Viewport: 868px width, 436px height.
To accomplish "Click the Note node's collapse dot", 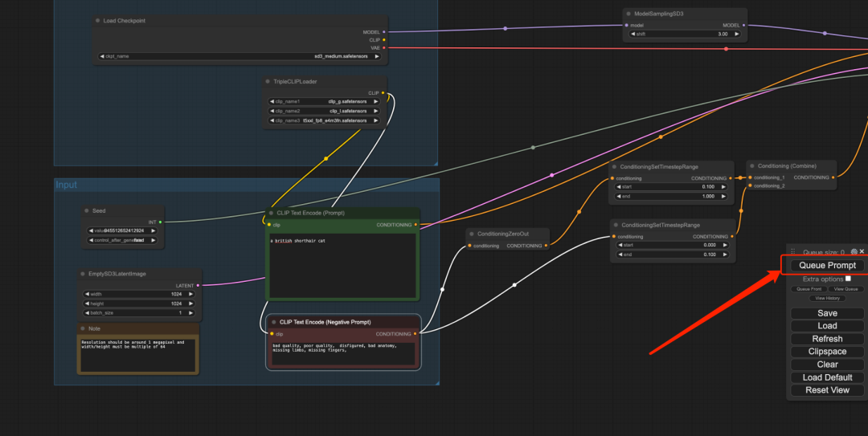I will pyautogui.click(x=83, y=328).
